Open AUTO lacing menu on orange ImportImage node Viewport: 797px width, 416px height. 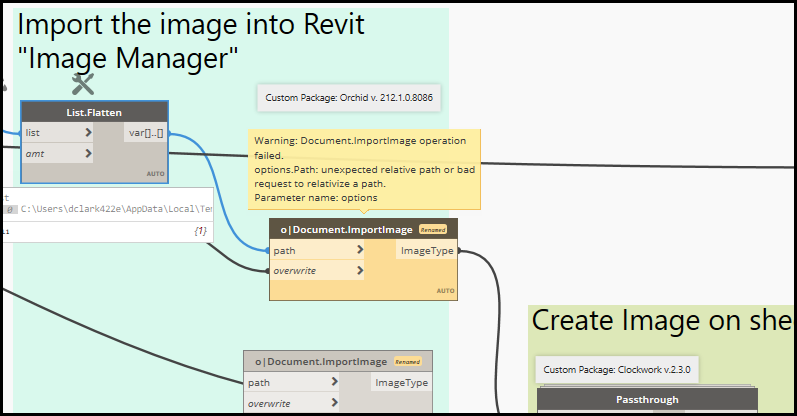[x=445, y=291]
